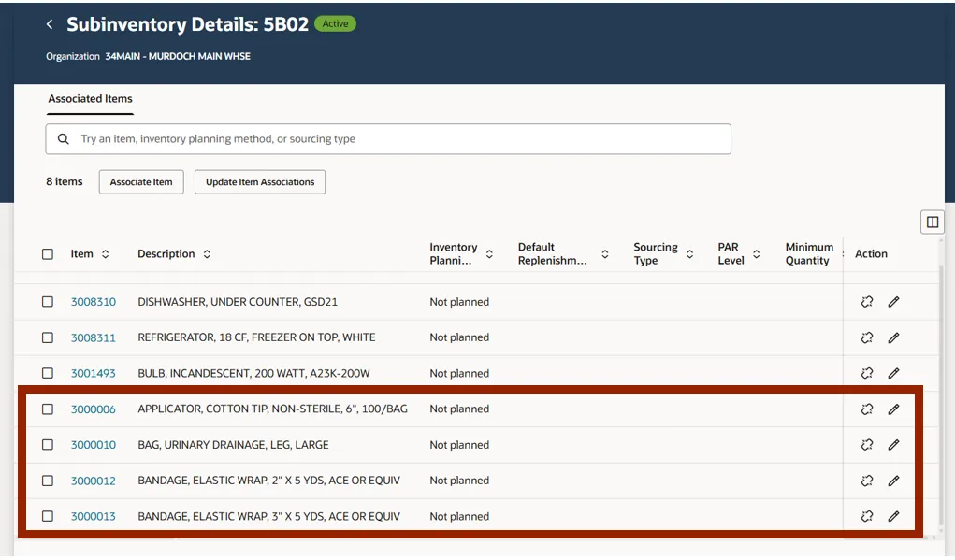Edit the BULB, INCANDESCENT row using the pencil icon
The image size is (955, 560).
coord(893,373)
